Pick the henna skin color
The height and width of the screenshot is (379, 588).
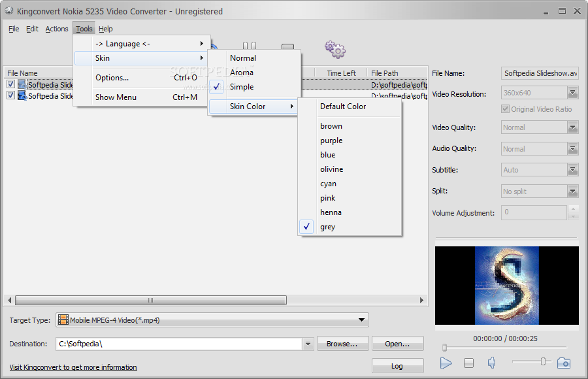(350, 212)
